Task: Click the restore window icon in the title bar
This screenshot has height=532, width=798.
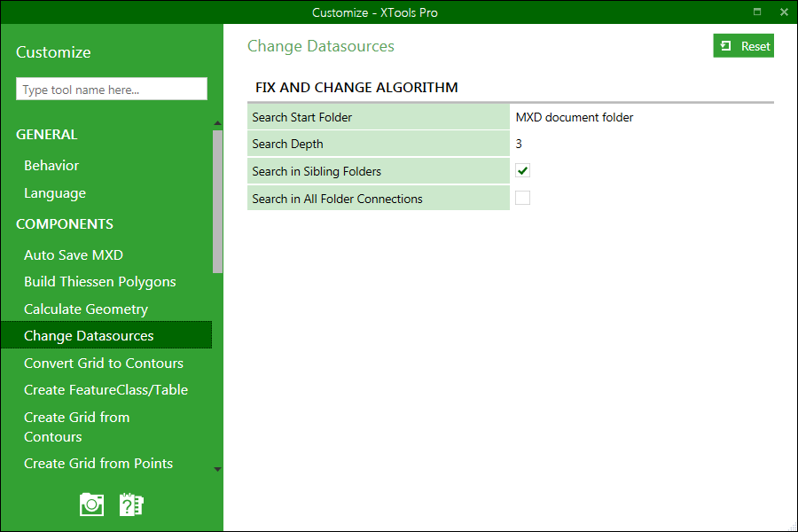Action: click(759, 12)
